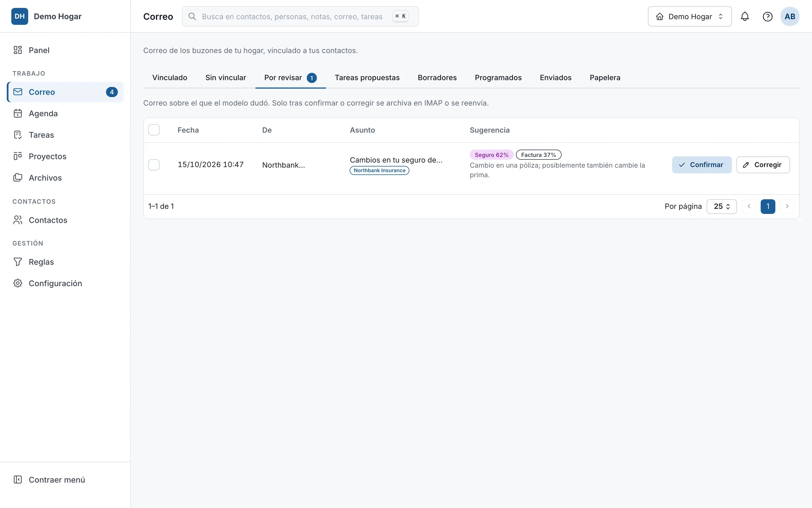Open Tareas checklist icon
Image resolution: width=812 pixels, height=508 pixels.
pos(18,135)
